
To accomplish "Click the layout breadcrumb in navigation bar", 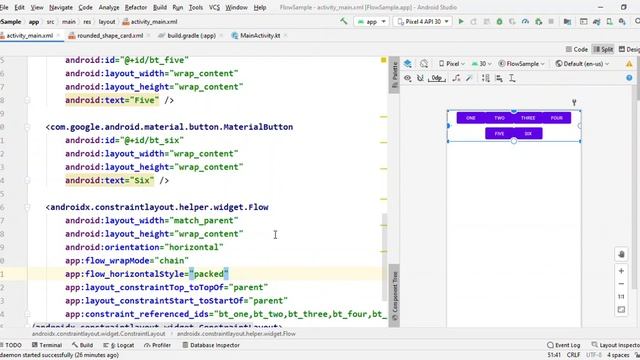I will tap(107, 22).
